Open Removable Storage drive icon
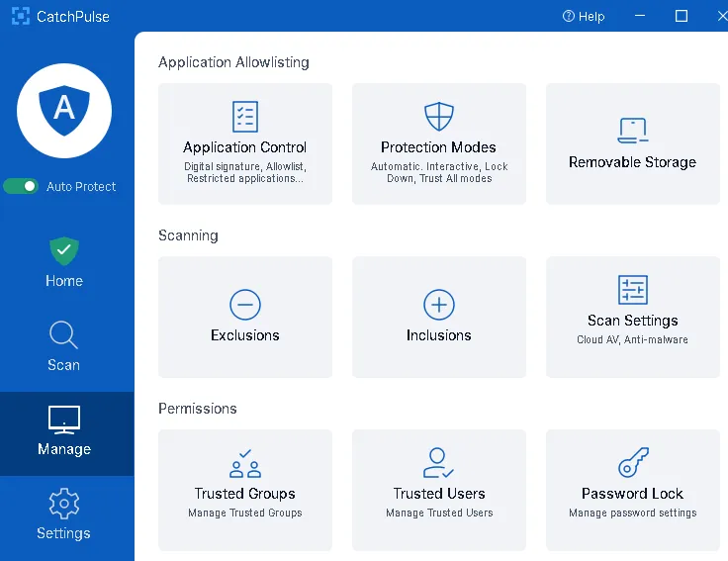The image size is (728, 561). pos(632,130)
